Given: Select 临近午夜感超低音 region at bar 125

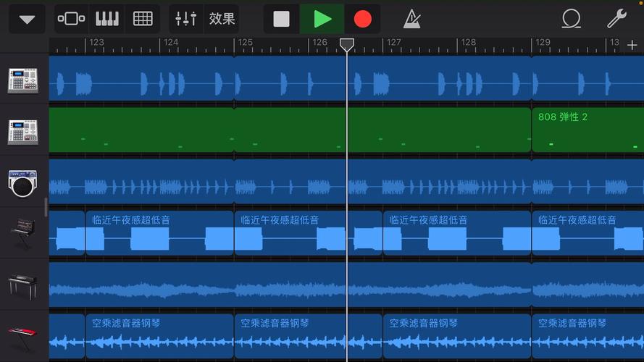Looking at the screenshot, I should pos(308,233).
